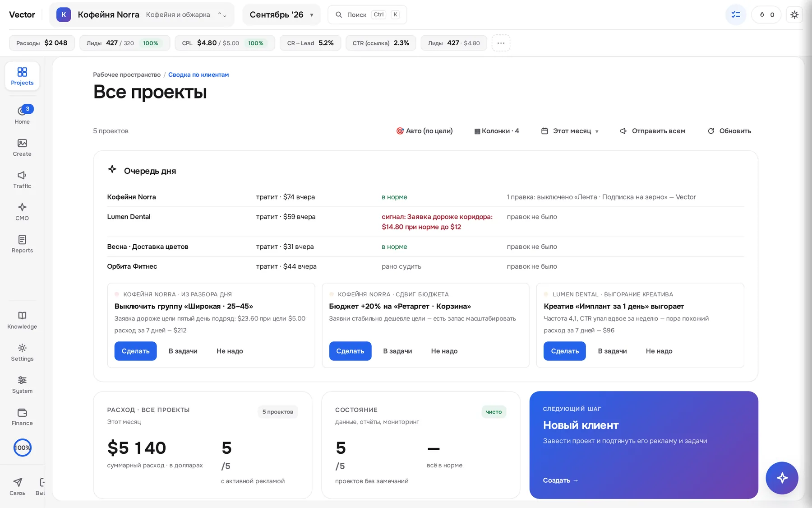Click the Расходы $2 048 metric chip
This screenshot has height=508, width=812.
coord(42,43)
